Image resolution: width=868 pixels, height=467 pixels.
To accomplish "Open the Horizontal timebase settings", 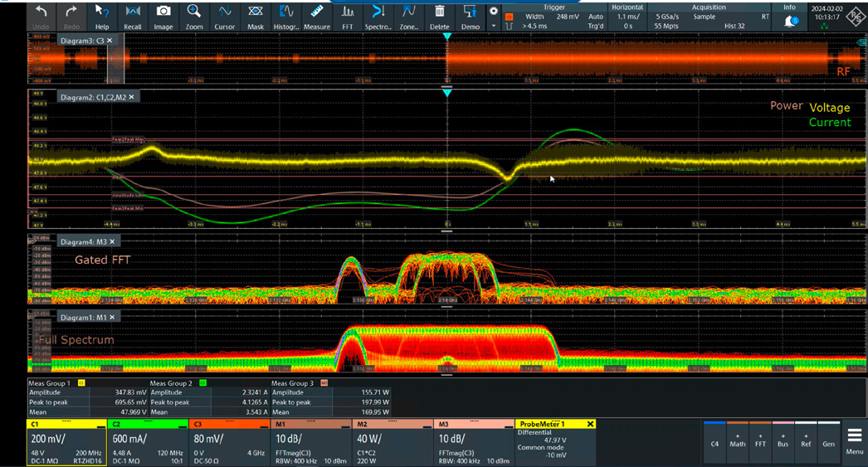I will point(627,16).
